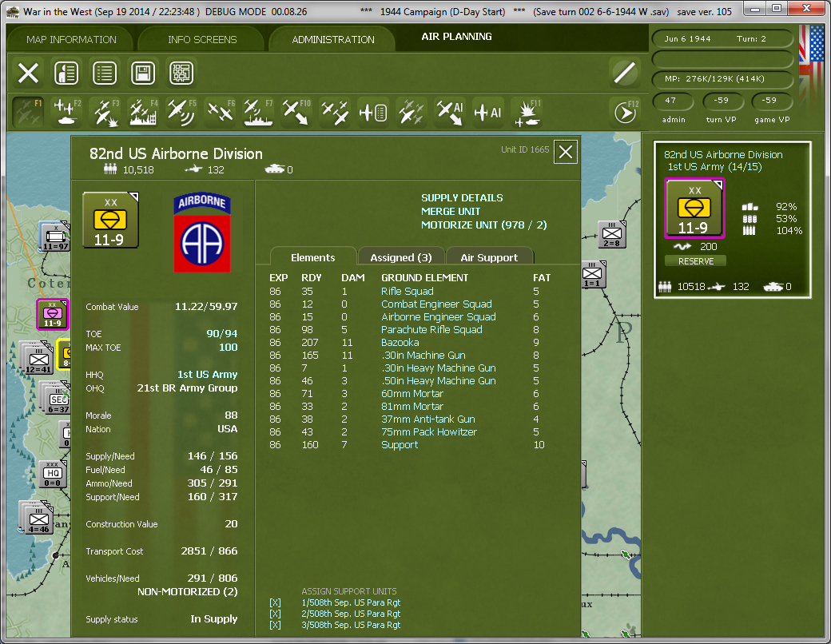Open the Airborne Engineer Squad element
This screenshot has height=644, width=831.
click(x=439, y=316)
